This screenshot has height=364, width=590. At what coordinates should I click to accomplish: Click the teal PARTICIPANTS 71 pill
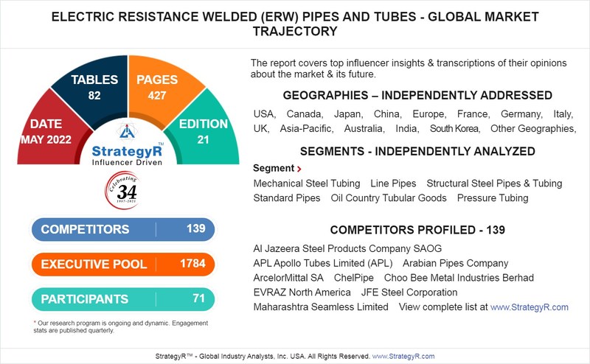pos(123,299)
